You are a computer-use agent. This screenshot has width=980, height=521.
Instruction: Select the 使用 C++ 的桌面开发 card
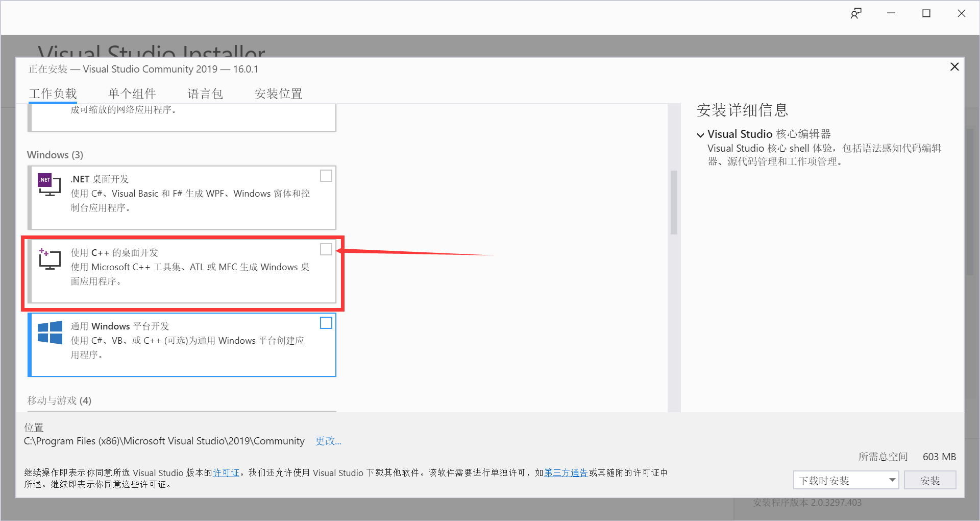[182, 271]
